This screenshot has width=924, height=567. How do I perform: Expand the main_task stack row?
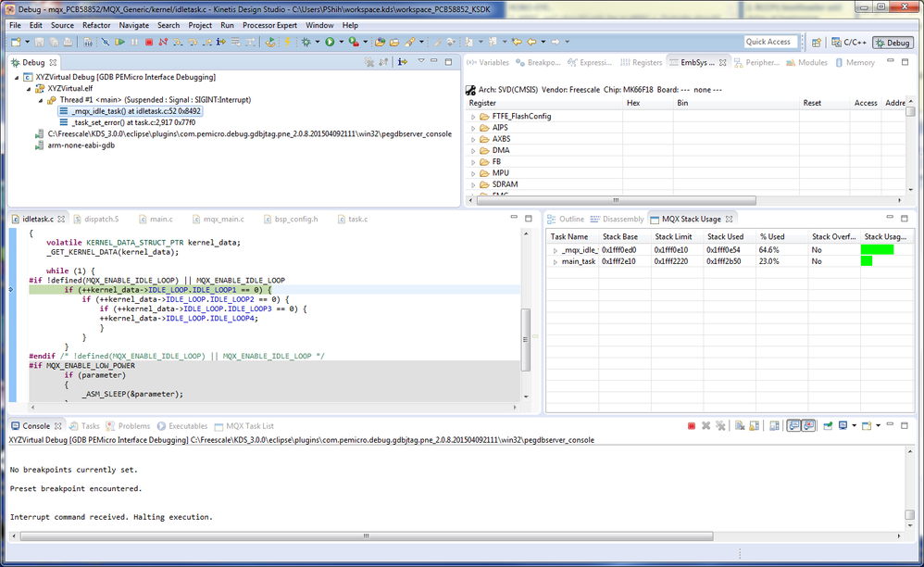click(555, 261)
